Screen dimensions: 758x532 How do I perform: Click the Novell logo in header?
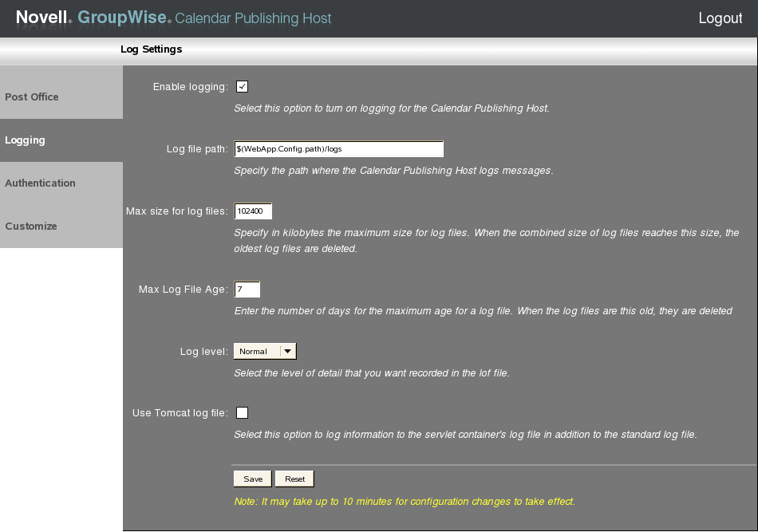44,18
